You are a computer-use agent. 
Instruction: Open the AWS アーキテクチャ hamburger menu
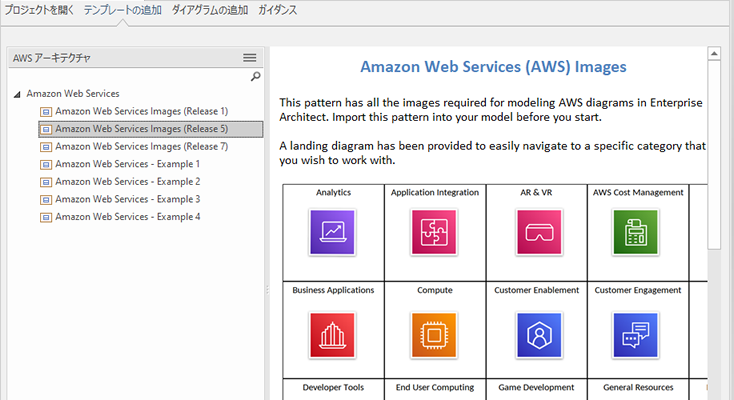(250, 58)
